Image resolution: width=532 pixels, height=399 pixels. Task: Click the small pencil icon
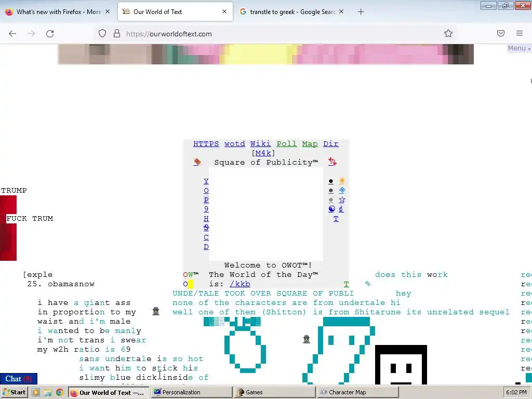[x=368, y=284]
